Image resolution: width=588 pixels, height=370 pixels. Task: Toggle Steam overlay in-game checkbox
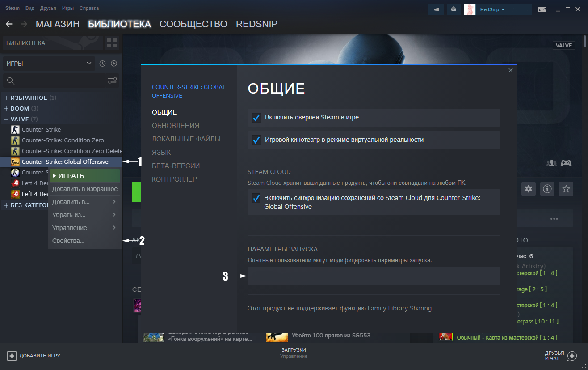point(256,118)
